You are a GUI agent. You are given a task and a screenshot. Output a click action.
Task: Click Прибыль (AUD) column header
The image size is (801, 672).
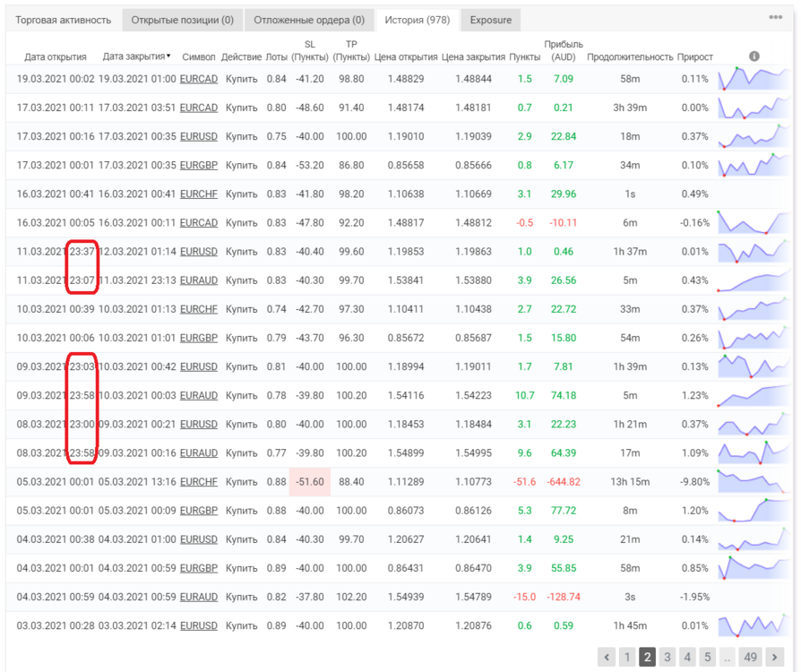564,50
